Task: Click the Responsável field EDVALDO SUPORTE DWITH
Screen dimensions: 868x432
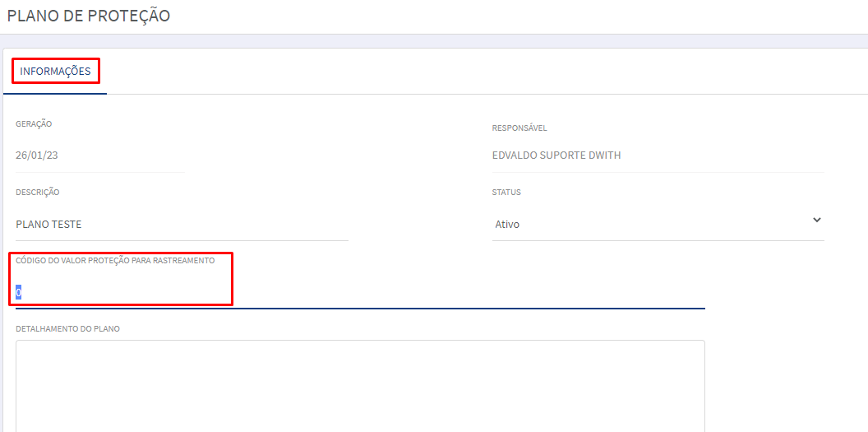Action: (658, 156)
